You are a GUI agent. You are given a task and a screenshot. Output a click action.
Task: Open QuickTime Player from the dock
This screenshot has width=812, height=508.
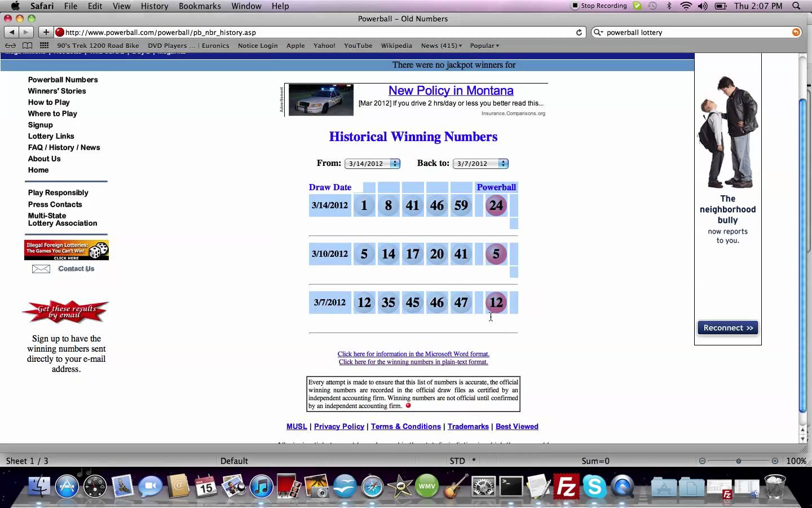click(x=622, y=486)
